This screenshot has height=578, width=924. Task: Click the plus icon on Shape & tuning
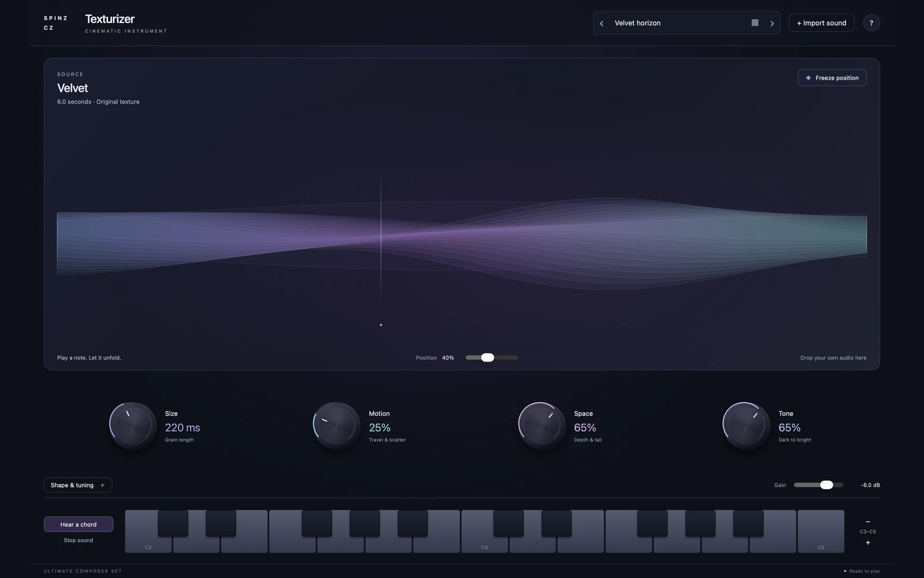pos(103,485)
